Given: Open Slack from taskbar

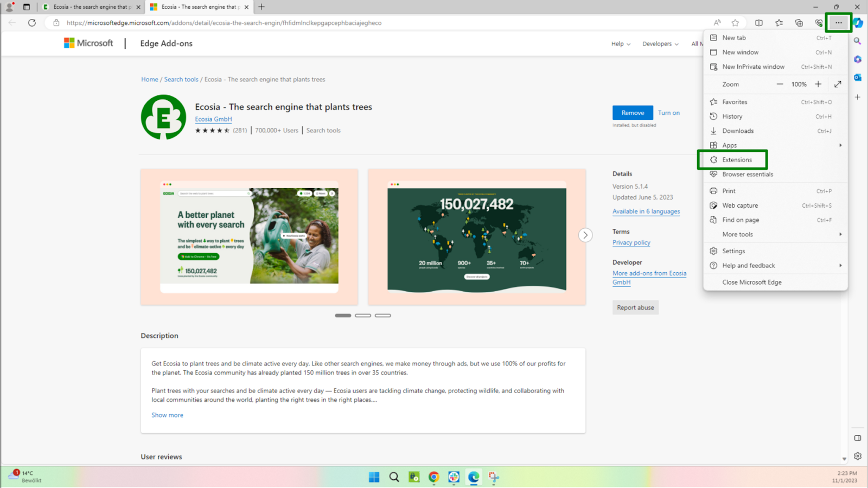Looking at the screenshot, I should point(454,477).
